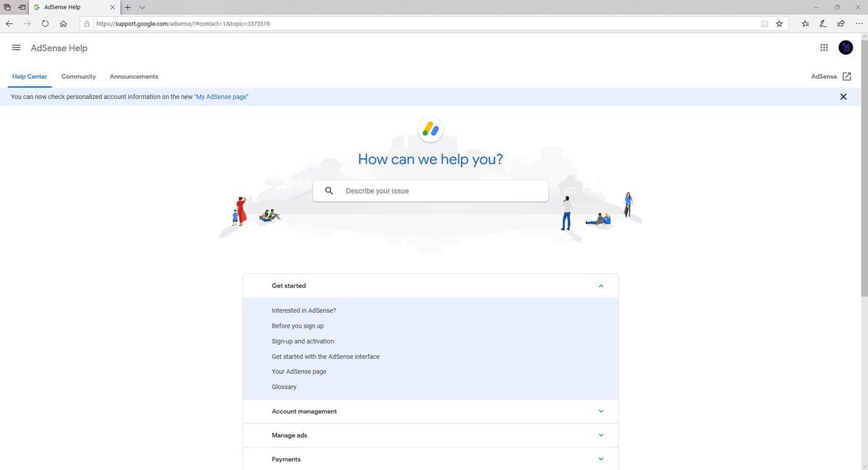Open "Before you sign up" topic

point(298,326)
